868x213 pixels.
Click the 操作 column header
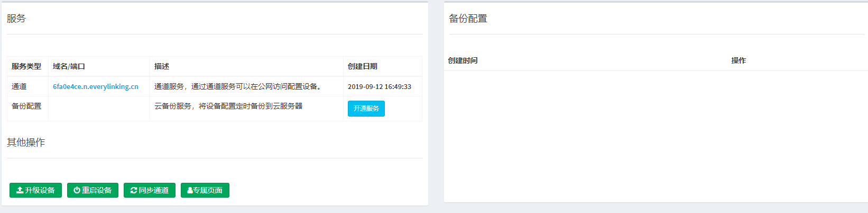point(738,60)
